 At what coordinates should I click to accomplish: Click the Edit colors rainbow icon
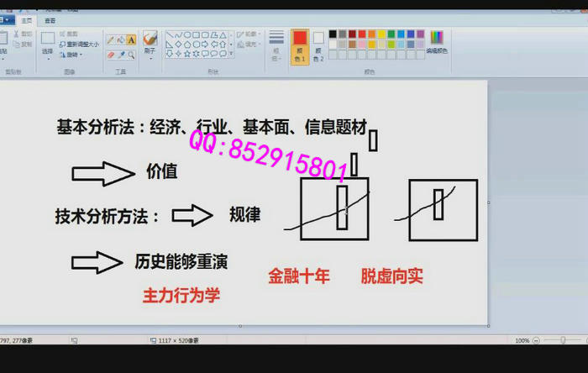pyautogui.click(x=436, y=38)
